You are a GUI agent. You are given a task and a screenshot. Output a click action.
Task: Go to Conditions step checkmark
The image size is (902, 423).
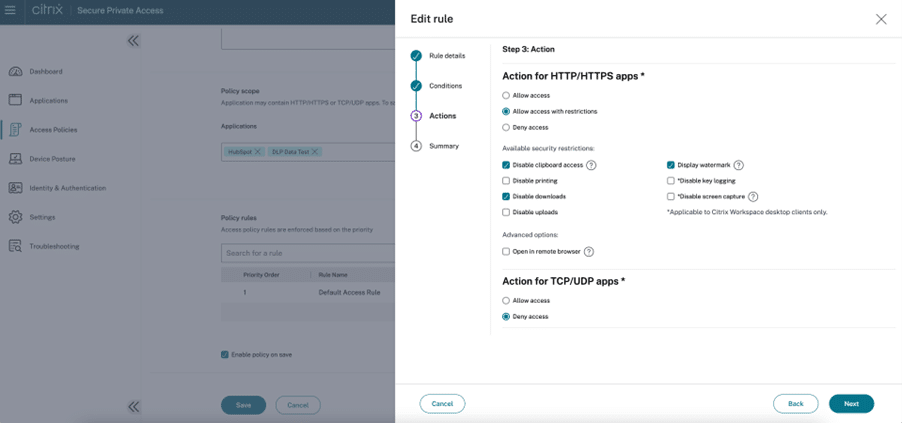point(416,86)
